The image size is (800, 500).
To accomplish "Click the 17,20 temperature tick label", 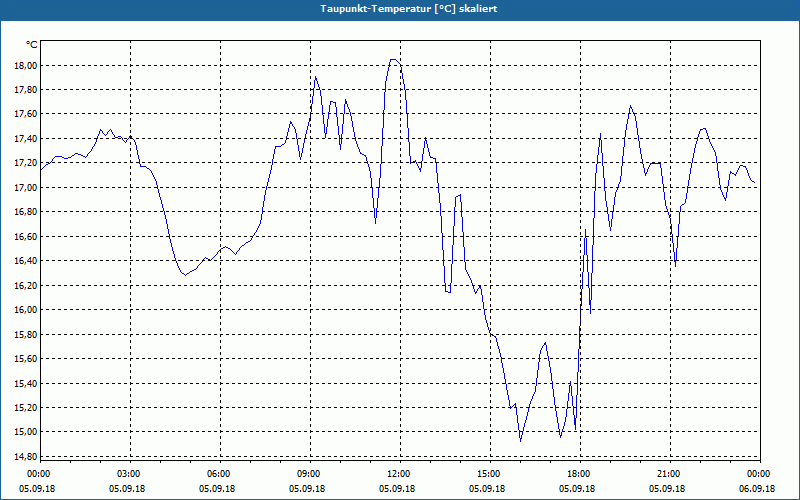I will click(x=26, y=163).
